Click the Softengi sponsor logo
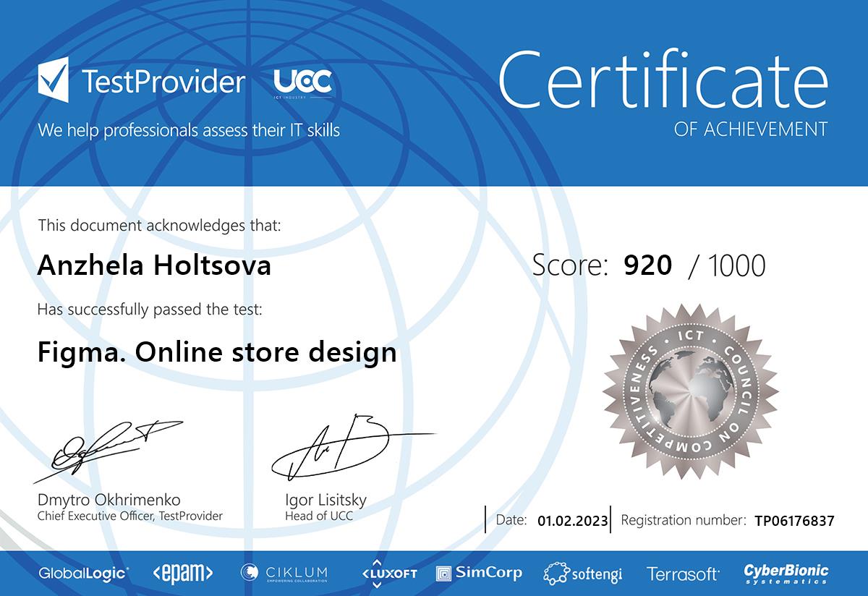 pos(583,574)
